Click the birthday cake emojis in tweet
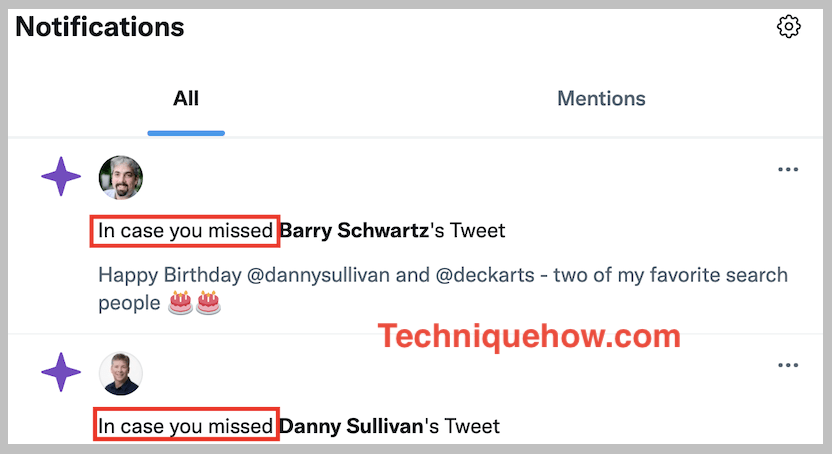The image size is (832, 454). (x=194, y=303)
